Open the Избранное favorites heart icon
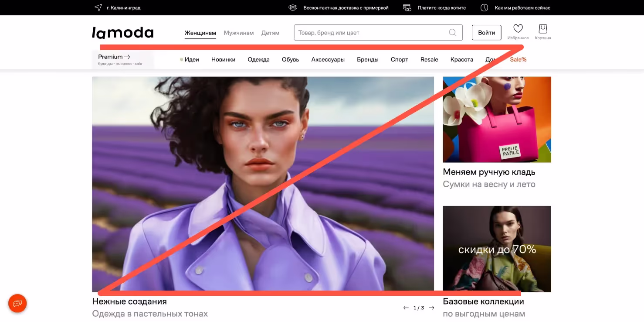644x322 pixels. click(518, 29)
